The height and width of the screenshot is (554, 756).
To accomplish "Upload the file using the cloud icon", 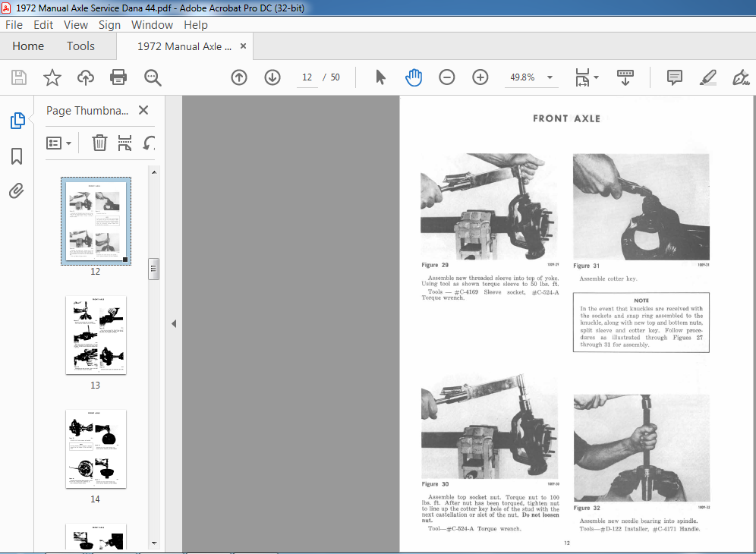I will 85,77.
